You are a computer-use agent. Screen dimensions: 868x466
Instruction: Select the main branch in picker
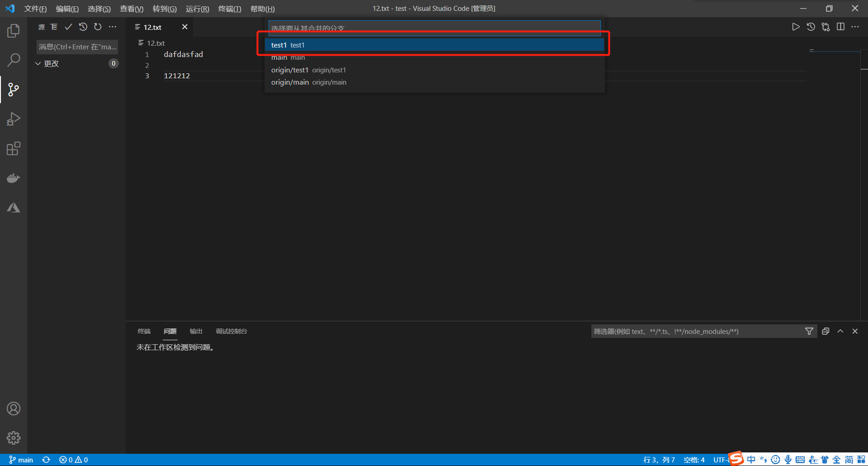[434, 57]
